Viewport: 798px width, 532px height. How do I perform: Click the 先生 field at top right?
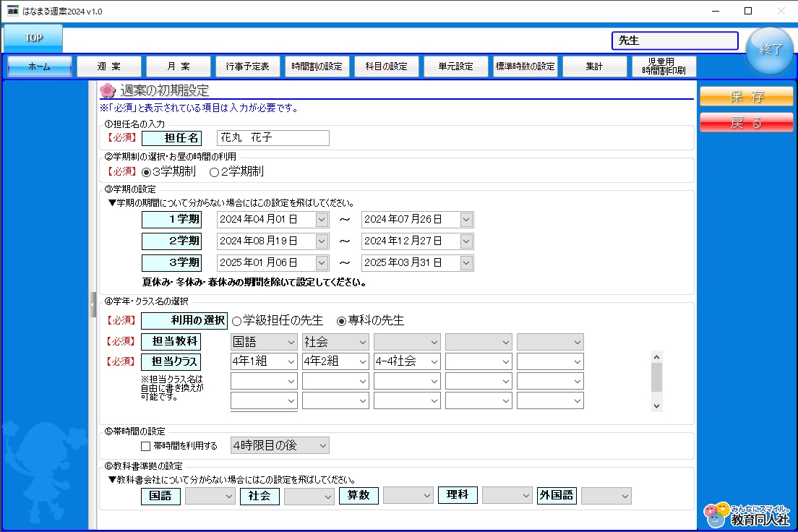[x=675, y=40]
